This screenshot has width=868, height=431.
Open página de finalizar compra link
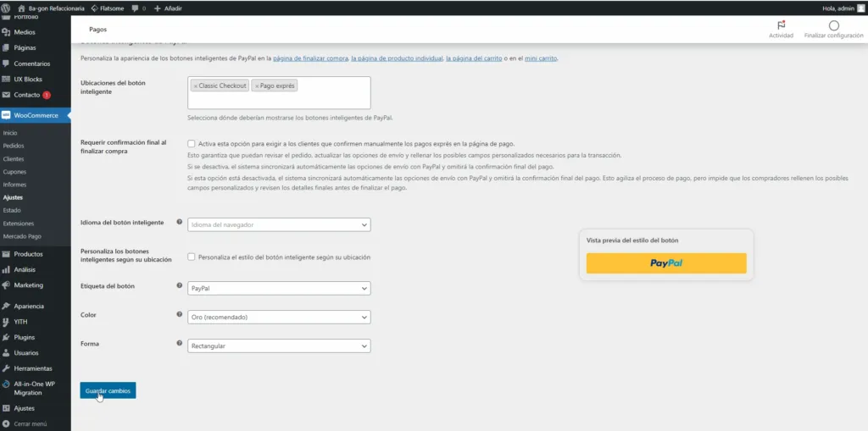click(x=310, y=58)
